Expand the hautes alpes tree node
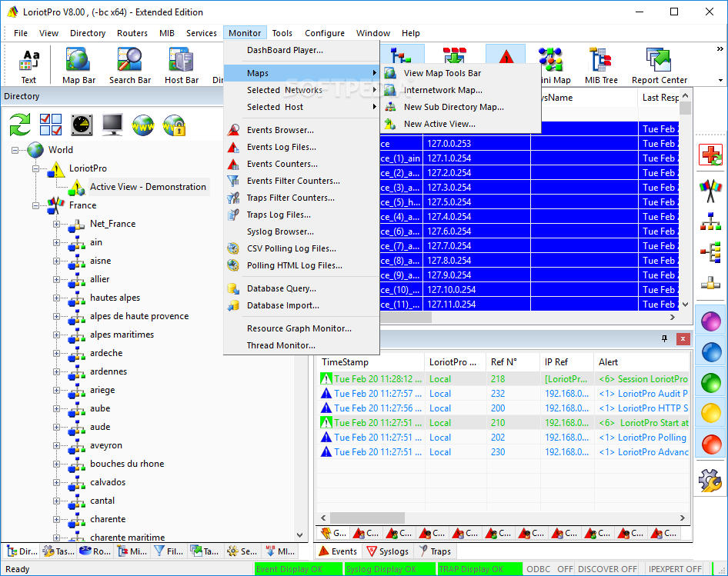The width and height of the screenshot is (728, 576). coord(57,298)
